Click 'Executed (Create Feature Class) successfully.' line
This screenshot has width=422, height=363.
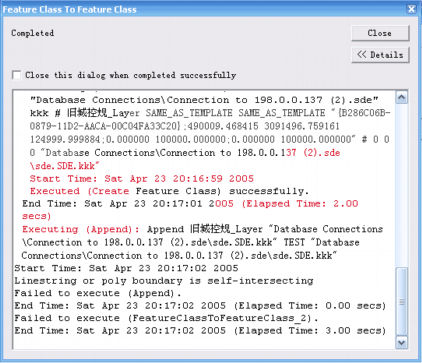(x=169, y=191)
